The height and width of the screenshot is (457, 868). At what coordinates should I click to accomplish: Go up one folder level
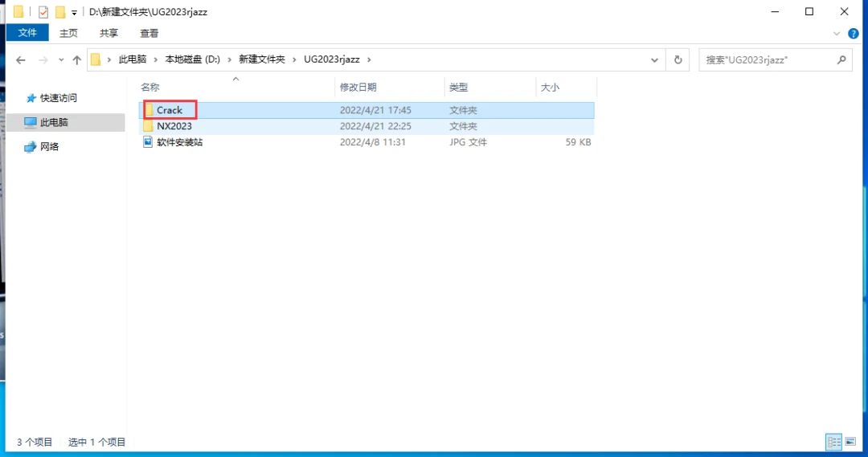click(77, 59)
